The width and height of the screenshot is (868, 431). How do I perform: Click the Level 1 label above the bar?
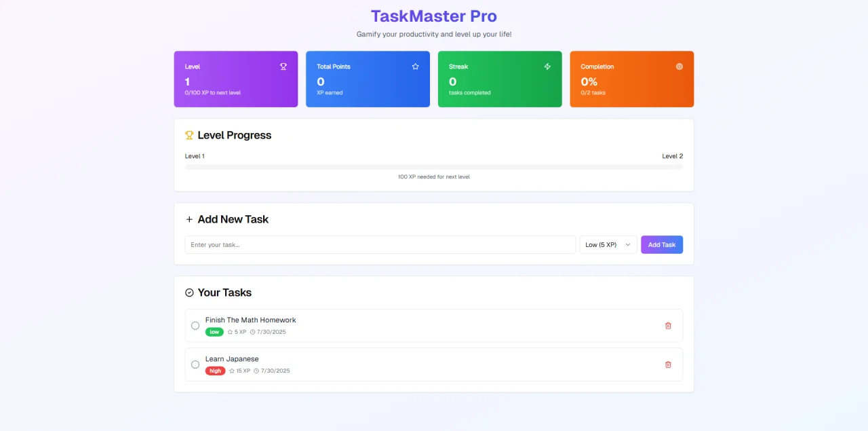pos(195,156)
